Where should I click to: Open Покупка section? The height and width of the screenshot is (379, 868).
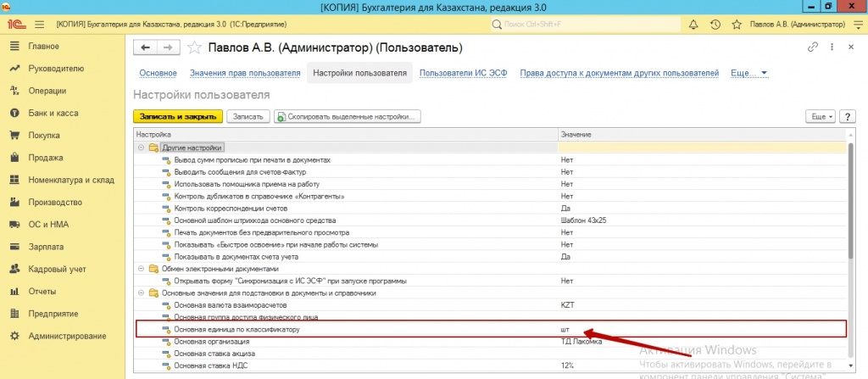(x=44, y=135)
